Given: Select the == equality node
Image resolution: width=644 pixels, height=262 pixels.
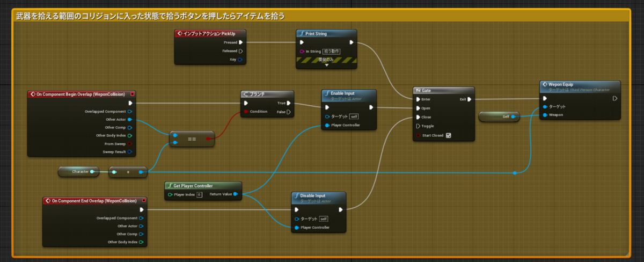Looking at the screenshot, I should (192, 139).
